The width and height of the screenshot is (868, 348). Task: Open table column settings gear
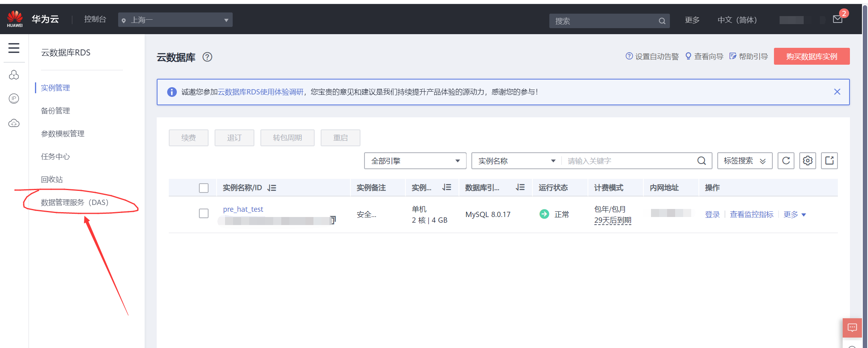click(808, 161)
